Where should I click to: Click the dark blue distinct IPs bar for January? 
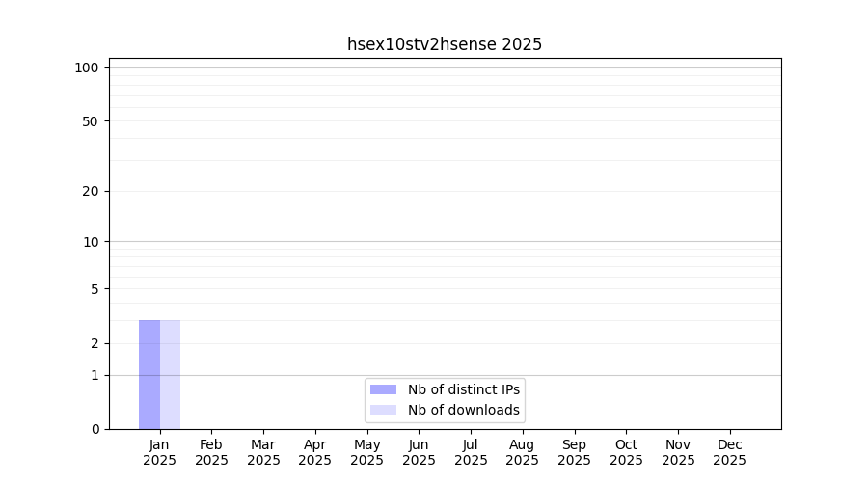coord(149,374)
